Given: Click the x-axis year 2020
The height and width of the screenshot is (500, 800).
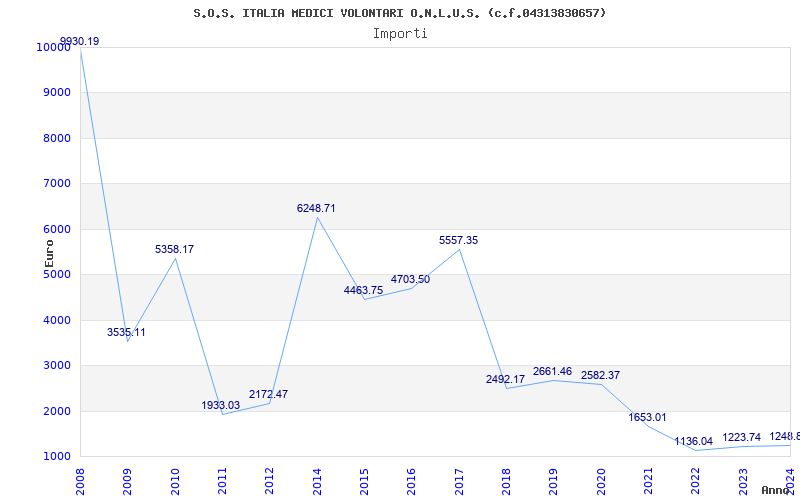Looking at the screenshot, I should point(602,481).
